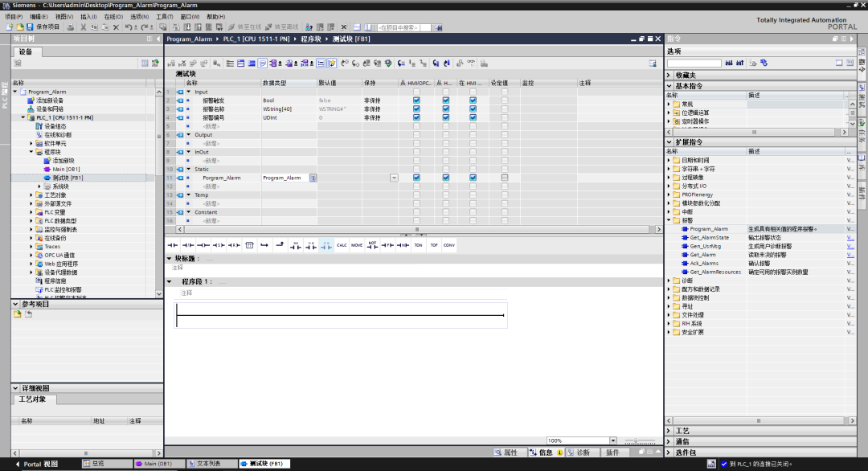The width and height of the screenshot is (868, 471).
Task: Expand the 工艺对象 folder in project tree
Action: [31, 195]
